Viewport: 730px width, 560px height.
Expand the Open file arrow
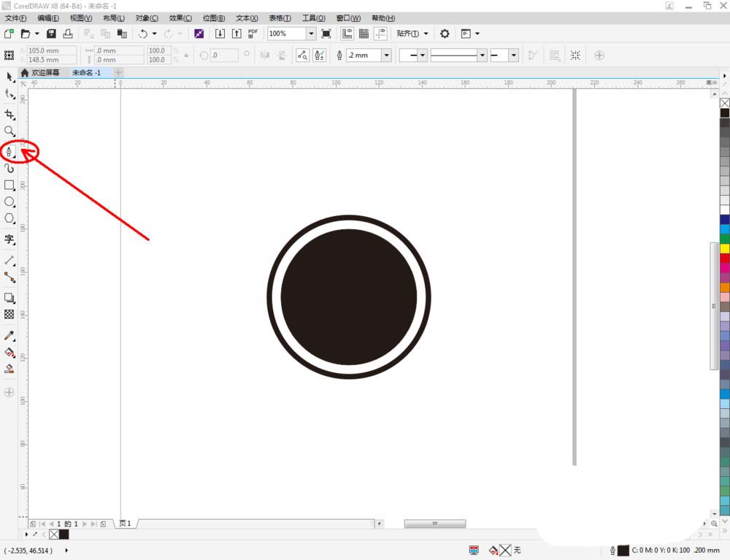coord(36,34)
